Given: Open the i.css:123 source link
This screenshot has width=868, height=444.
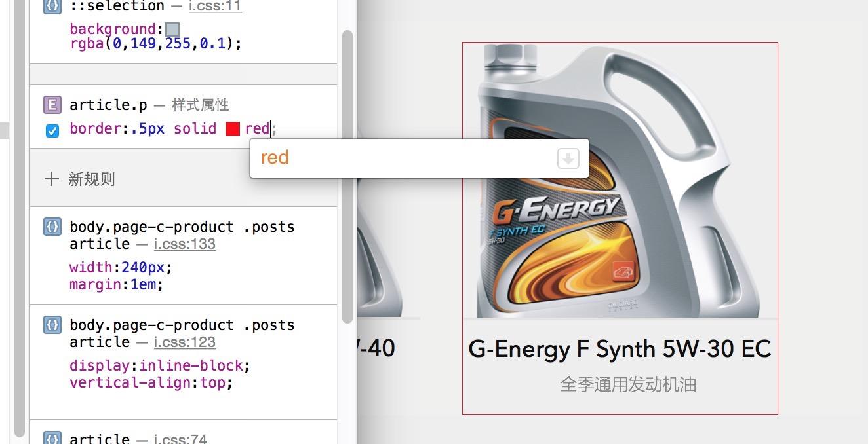Looking at the screenshot, I should coord(185,342).
